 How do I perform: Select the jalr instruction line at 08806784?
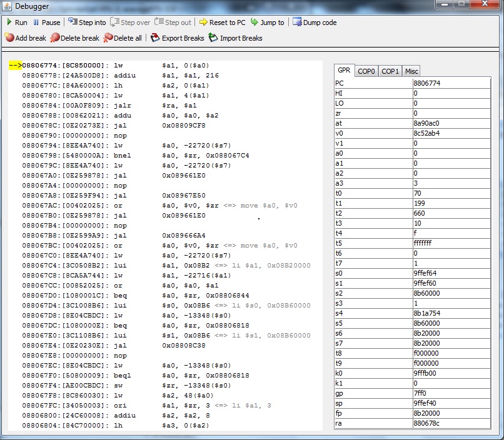point(125,104)
